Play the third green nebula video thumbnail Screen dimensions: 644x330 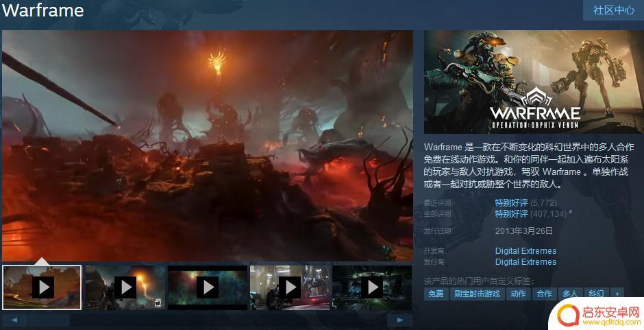208,287
